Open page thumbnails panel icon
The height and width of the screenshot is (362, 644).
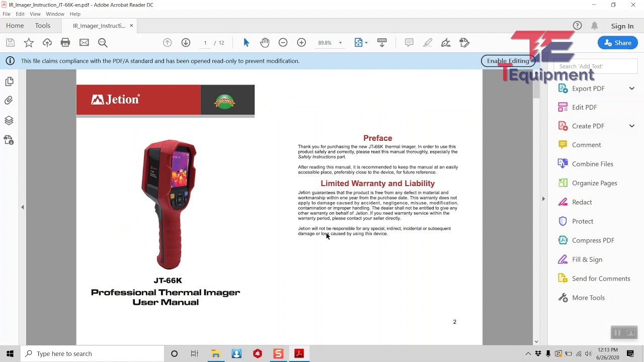point(9,81)
